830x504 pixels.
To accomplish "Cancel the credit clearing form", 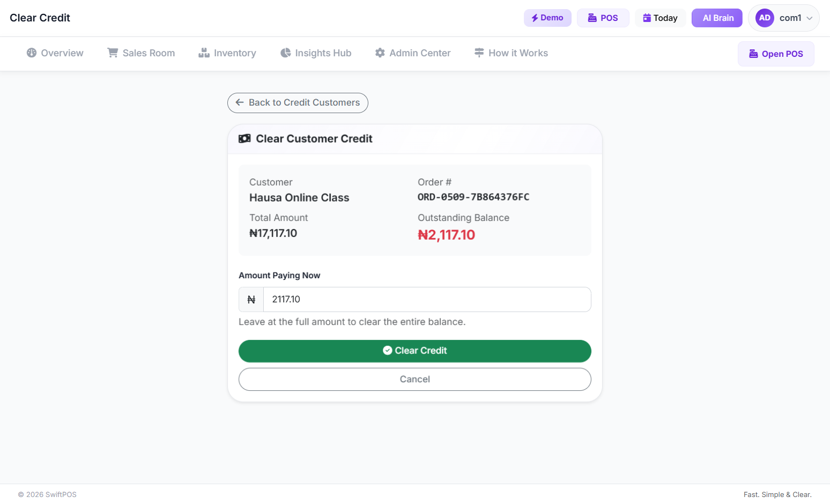I will point(415,379).
